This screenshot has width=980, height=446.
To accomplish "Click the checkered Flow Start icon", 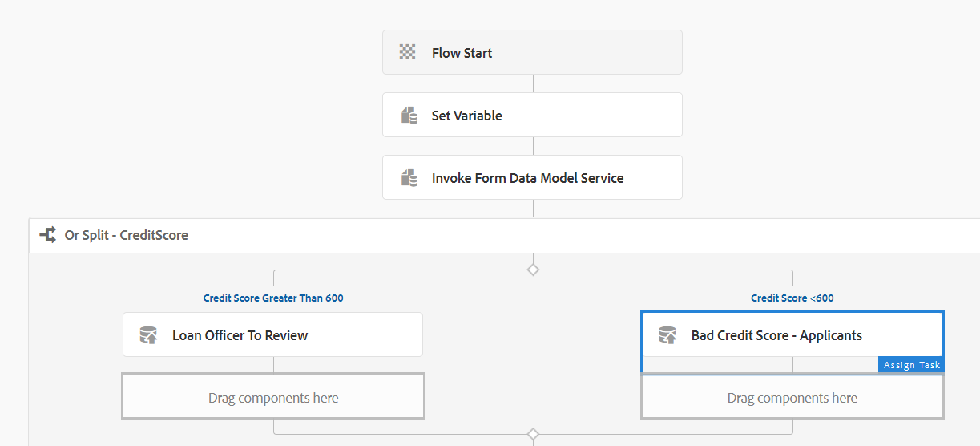I will click(408, 53).
